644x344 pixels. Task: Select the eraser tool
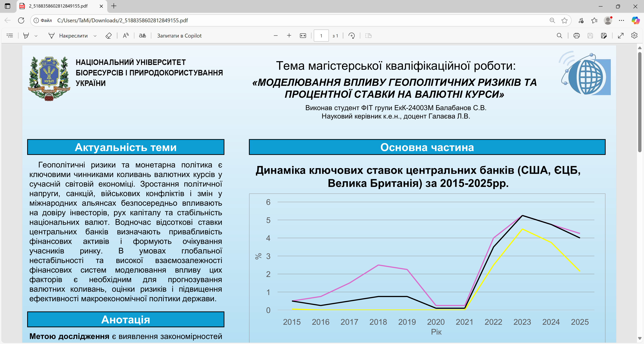pyautogui.click(x=109, y=36)
